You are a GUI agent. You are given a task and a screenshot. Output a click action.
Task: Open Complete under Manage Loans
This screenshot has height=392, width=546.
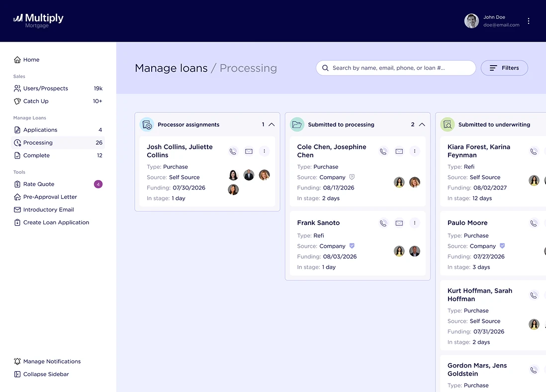tap(58, 155)
